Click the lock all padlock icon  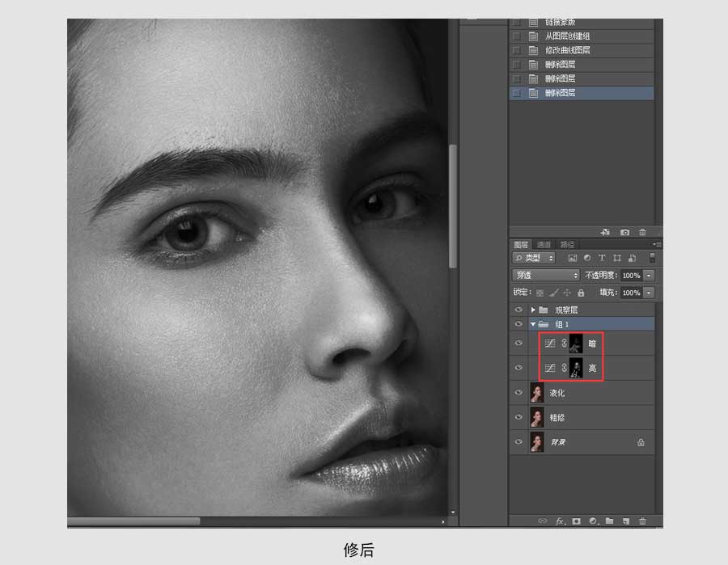[581, 293]
